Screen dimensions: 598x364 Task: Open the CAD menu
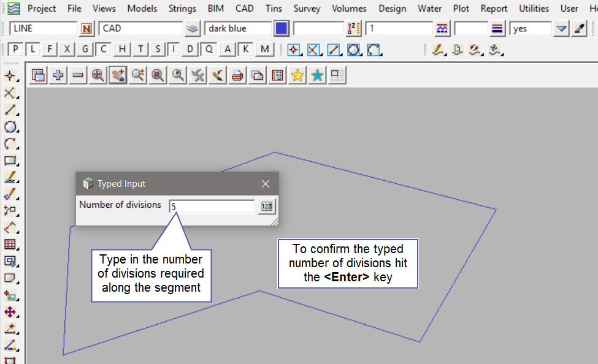click(x=245, y=9)
